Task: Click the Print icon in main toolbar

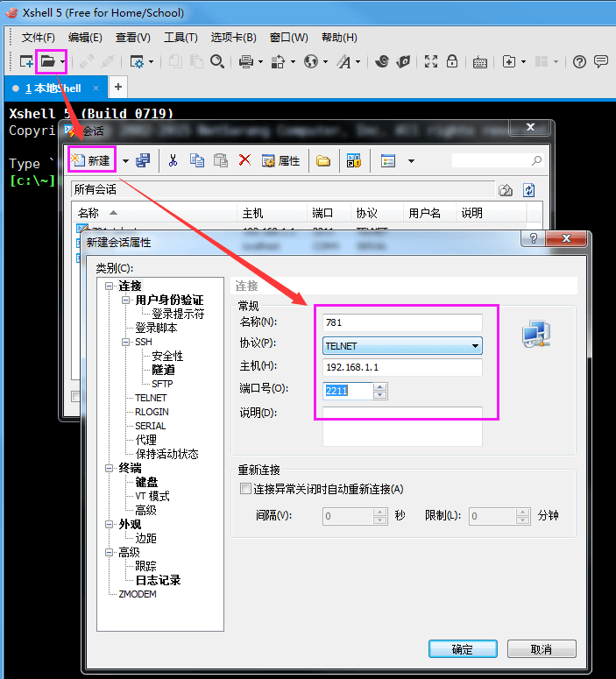Action: click(246, 62)
